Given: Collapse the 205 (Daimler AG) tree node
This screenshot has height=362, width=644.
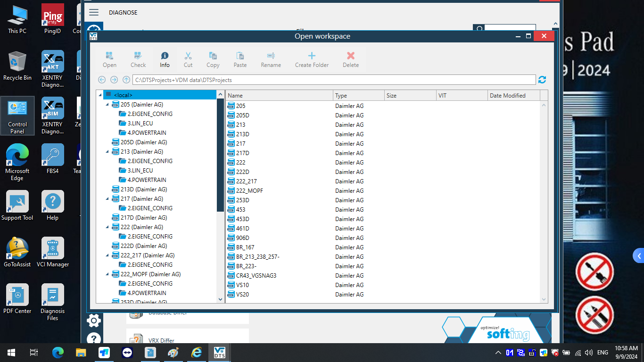Looking at the screenshot, I should point(107,104).
